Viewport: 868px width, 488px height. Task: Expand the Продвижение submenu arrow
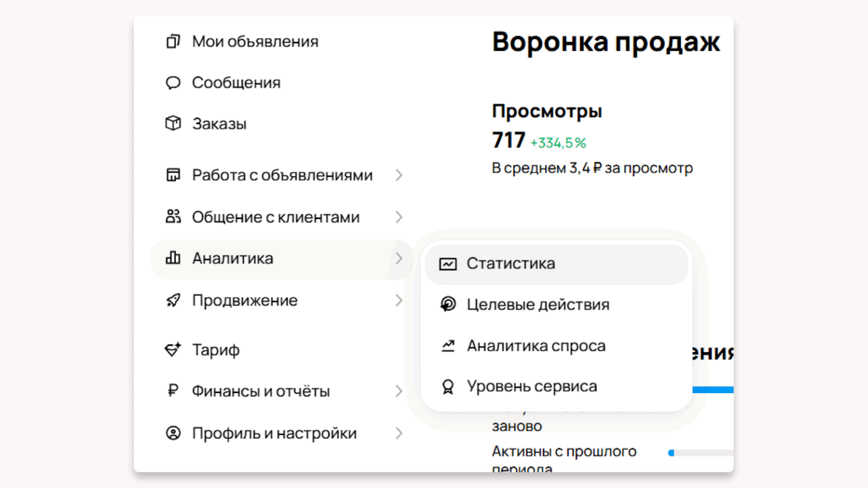399,300
